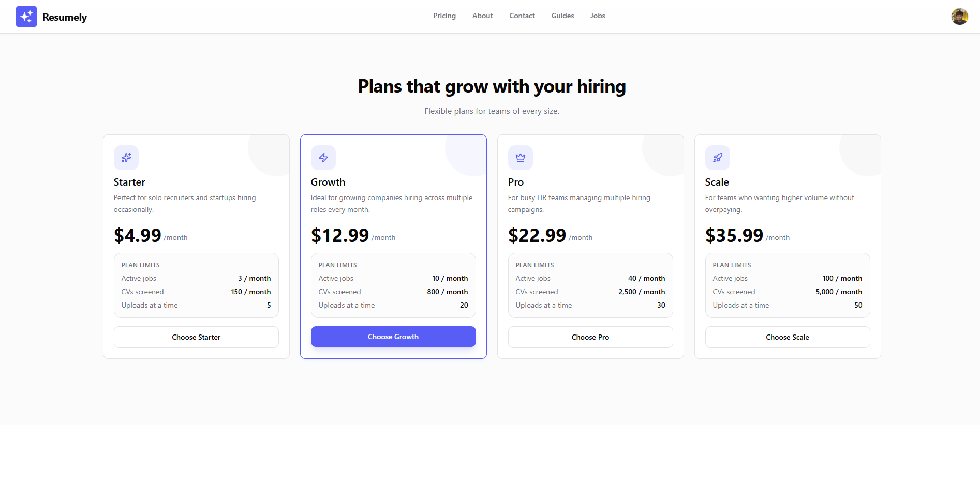Click the $22.99 Pro price
The image size is (980, 487).
point(537,235)
